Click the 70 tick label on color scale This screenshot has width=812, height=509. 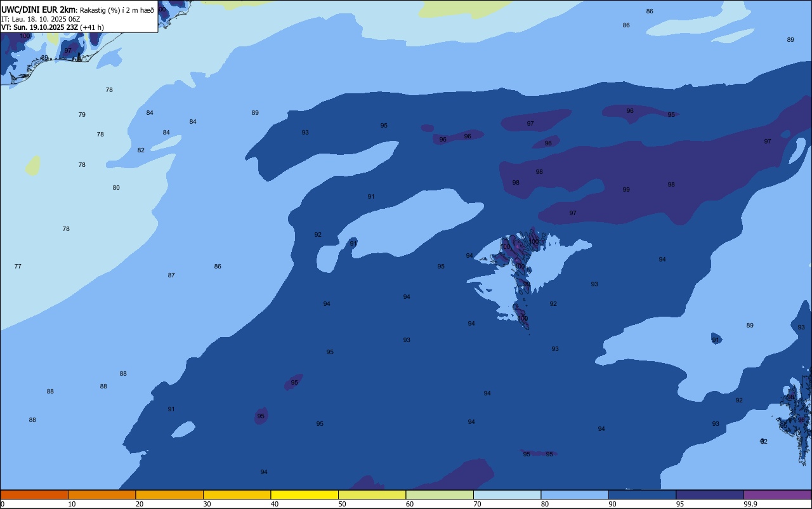(477, 504)
